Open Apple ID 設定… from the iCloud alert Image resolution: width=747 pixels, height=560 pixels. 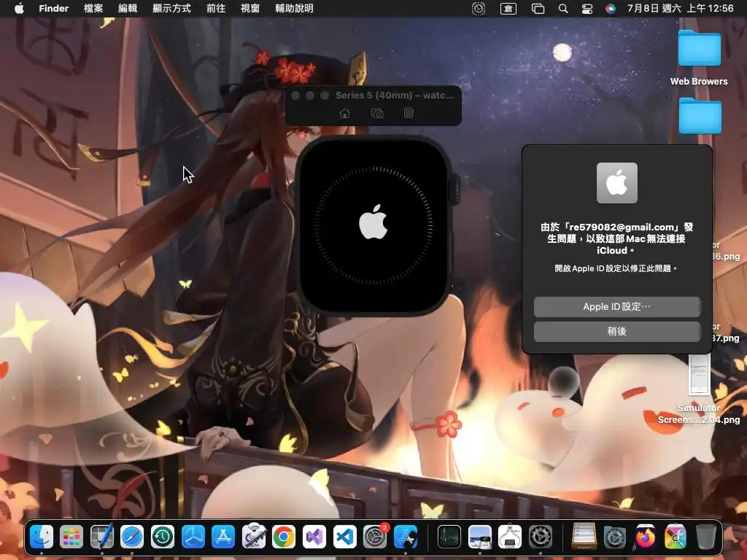pos(617,307)
